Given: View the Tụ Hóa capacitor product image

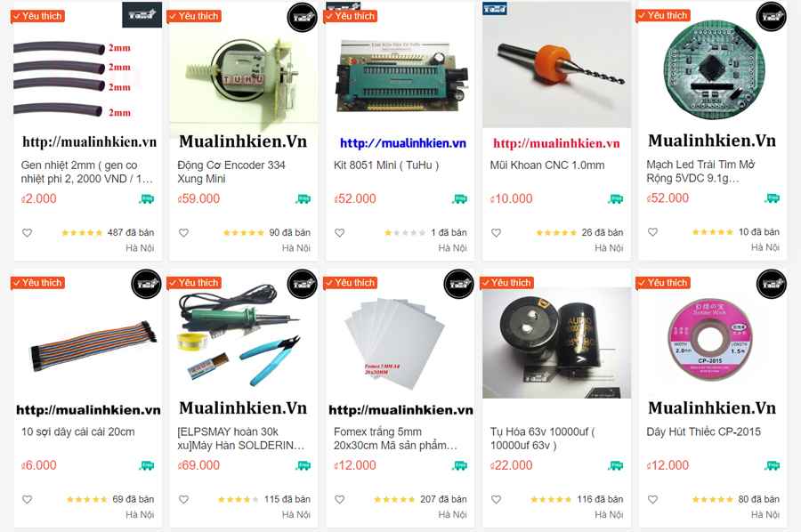Looking at the screenshot, I should click(557, 343).
